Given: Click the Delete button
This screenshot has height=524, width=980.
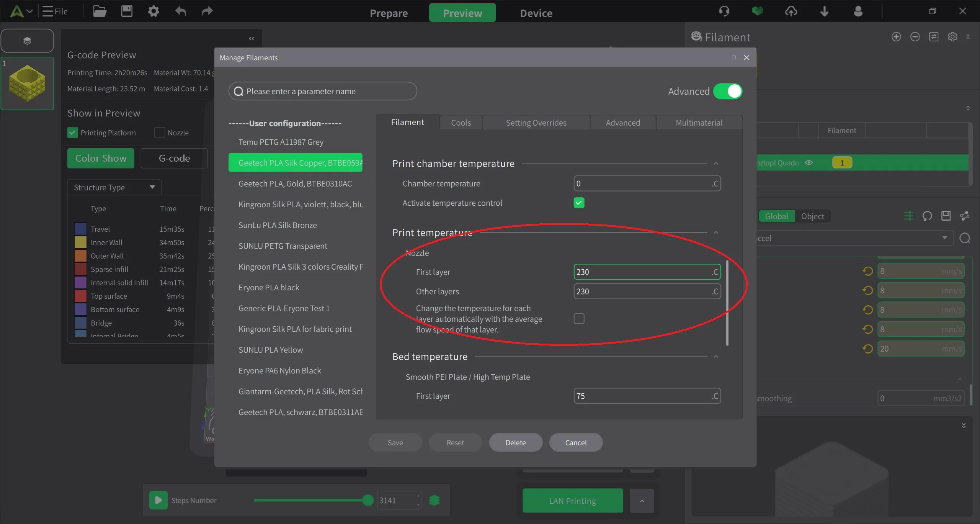Looking at the screenshot, I should (515, 443).
